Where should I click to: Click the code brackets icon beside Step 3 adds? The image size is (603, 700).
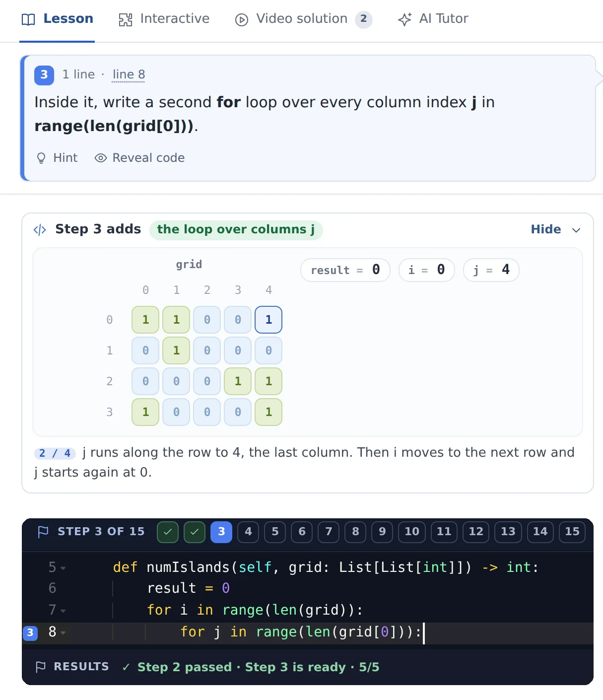(x=40, y=230)
